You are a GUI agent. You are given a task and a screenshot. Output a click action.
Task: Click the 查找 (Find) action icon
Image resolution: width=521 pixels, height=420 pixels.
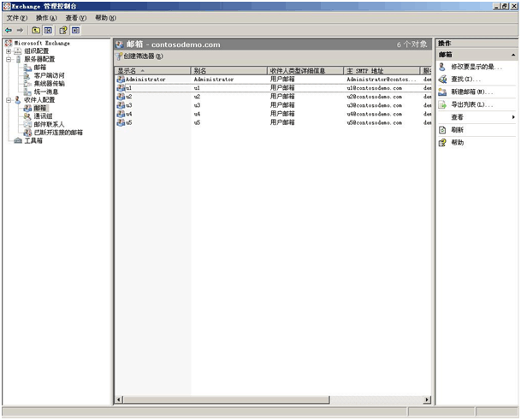point(442,79)
